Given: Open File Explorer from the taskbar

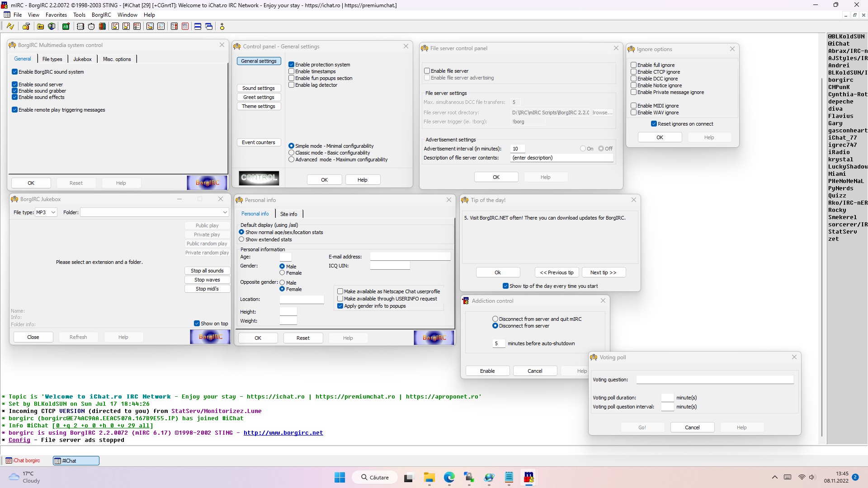Looking at the screenshot, I should (x=429, y=477).
